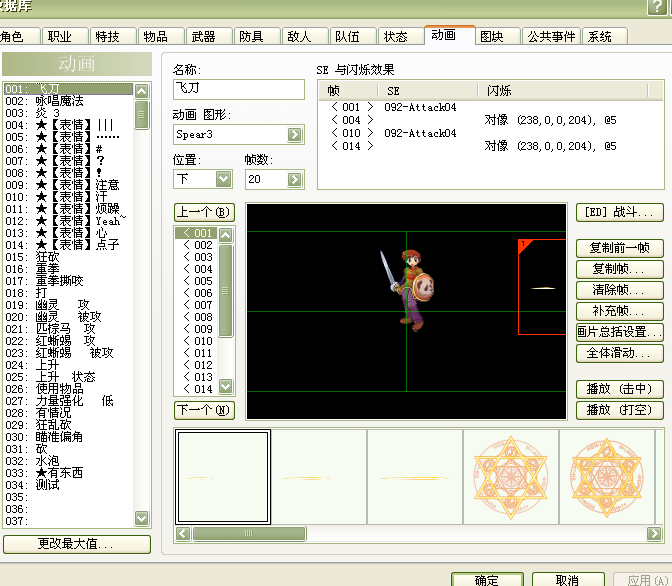Select flash row for frame 004
This screenshot has height=586, width=672.
coord(490,120)
